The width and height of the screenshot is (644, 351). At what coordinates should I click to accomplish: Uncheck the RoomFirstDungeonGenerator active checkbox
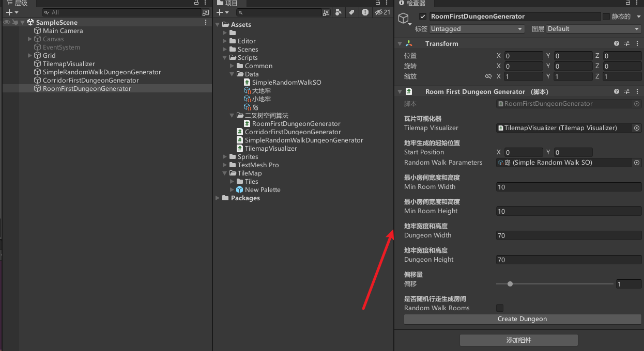[422, 16]
